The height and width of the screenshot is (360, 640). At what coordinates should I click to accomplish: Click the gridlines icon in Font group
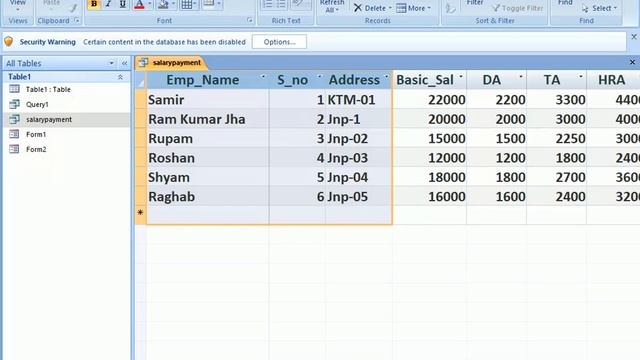[187, 4]
